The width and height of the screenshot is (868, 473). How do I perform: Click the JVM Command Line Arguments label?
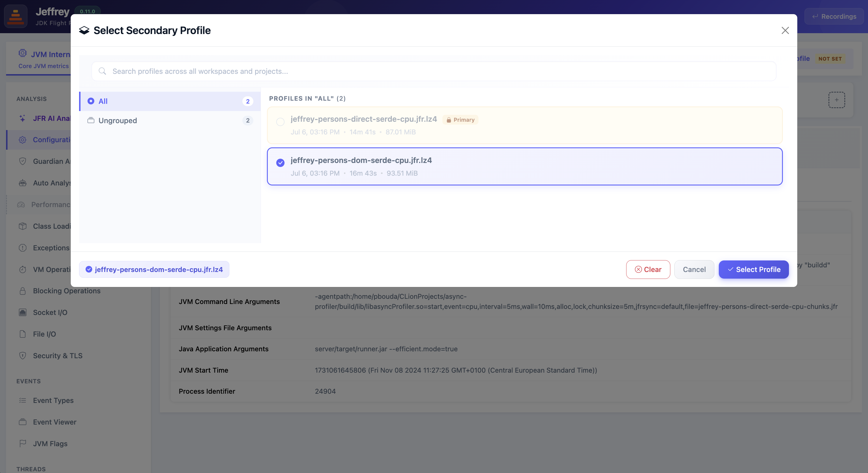(229, 301)
